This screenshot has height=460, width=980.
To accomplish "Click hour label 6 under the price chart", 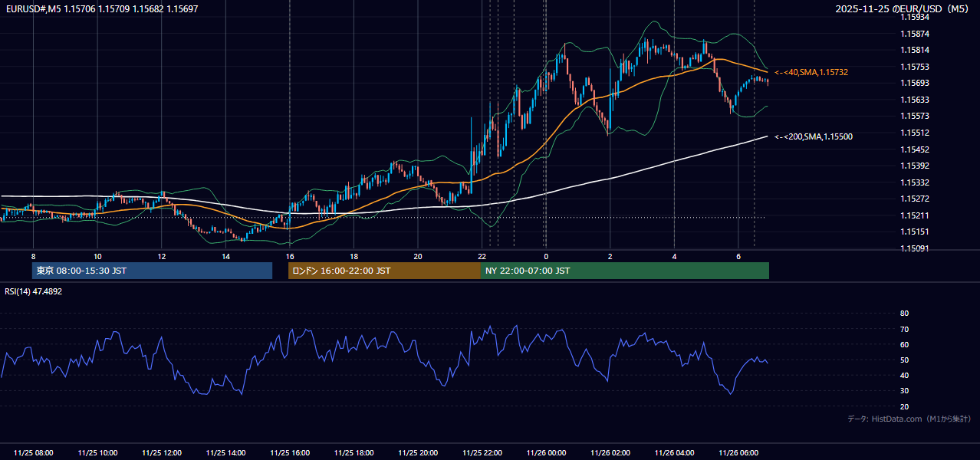I will pyautogui.click(x=738, y=256).
